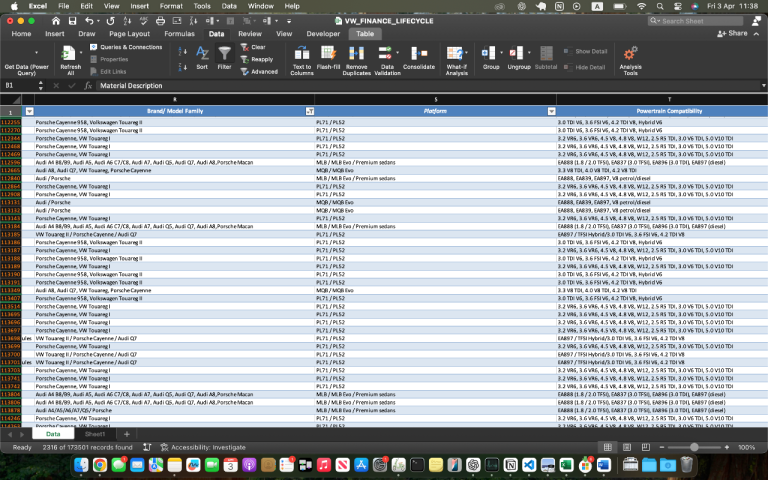768x480 pixels.
Task: Toggle Normal view button in status bar
Action: point(607,447)
